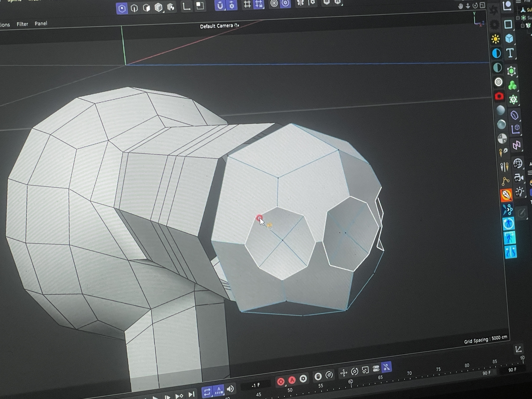Click the blue character circle icon

pyautogui.click(x=508, y=224)
